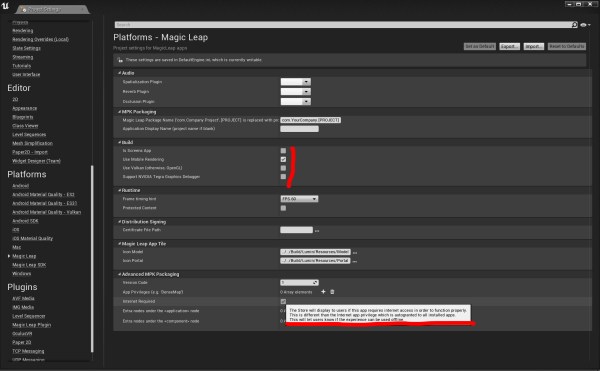Open Mac platform settings
Image resolution: width=600 pixels, height=371 pixels.
[x=16, y=247]
